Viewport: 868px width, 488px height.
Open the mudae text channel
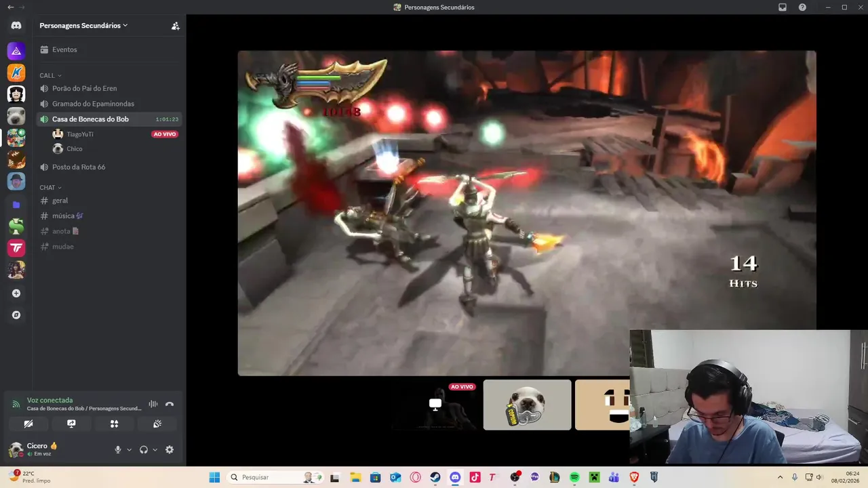coord(109,247)
